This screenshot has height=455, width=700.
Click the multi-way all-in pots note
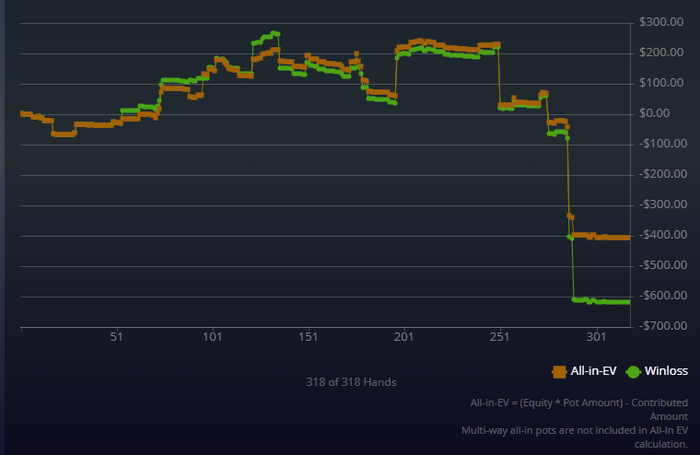575,437
